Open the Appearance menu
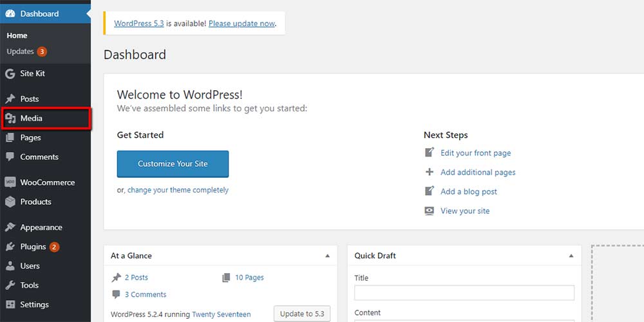 45,227
